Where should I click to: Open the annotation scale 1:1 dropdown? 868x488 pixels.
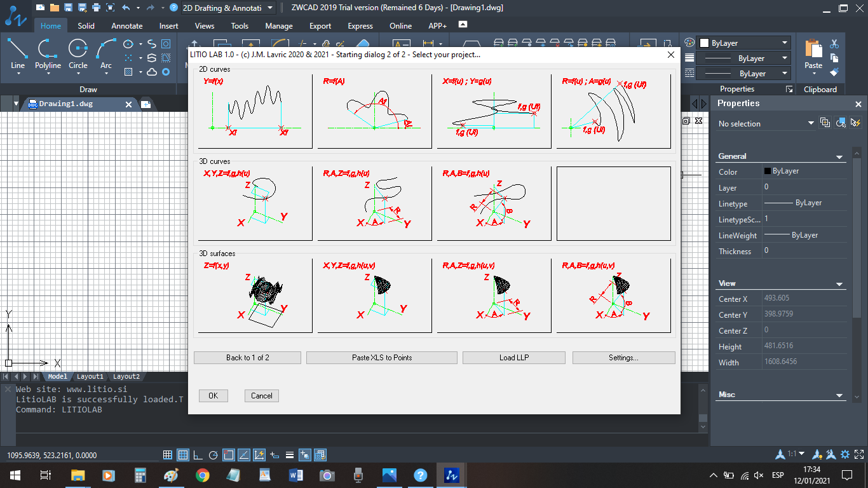coord(795,454)
